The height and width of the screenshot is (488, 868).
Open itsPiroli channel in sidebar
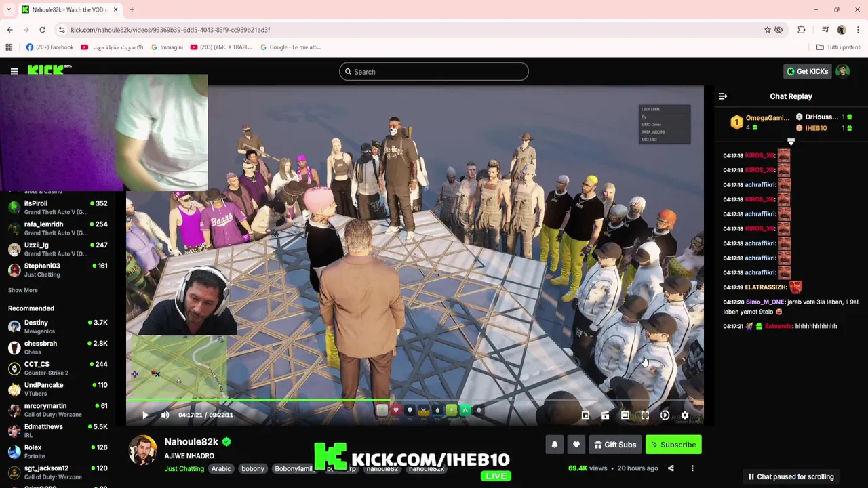click(58, 207)
